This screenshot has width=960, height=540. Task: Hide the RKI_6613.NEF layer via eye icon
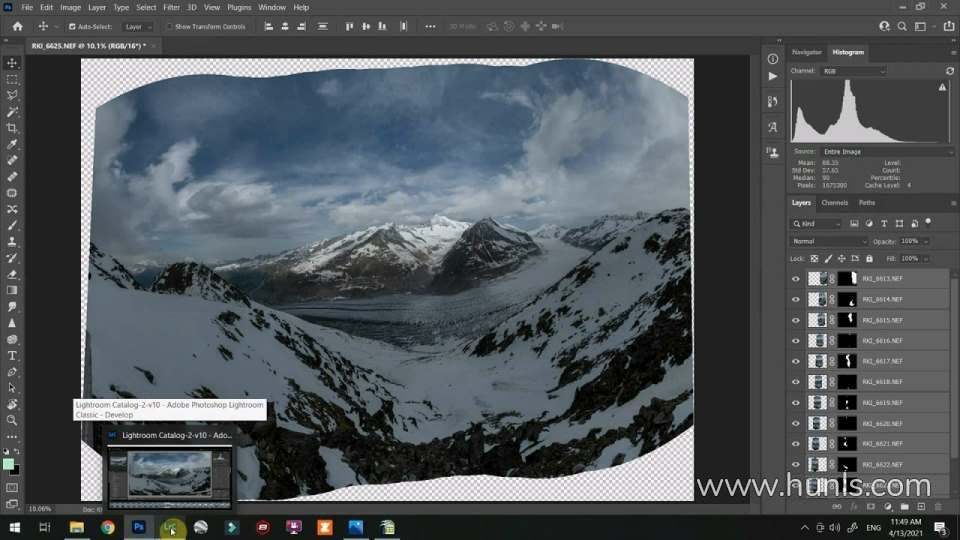[796, 279]
